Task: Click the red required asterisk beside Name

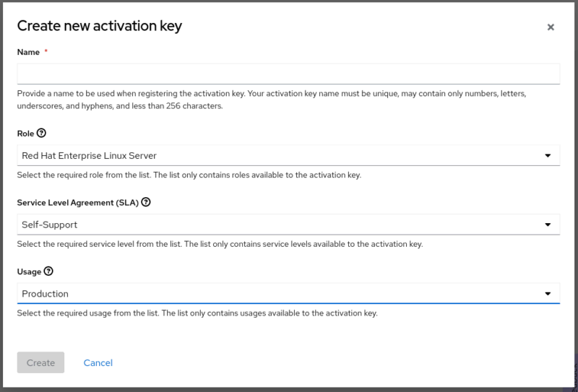Action: [46, 52]
